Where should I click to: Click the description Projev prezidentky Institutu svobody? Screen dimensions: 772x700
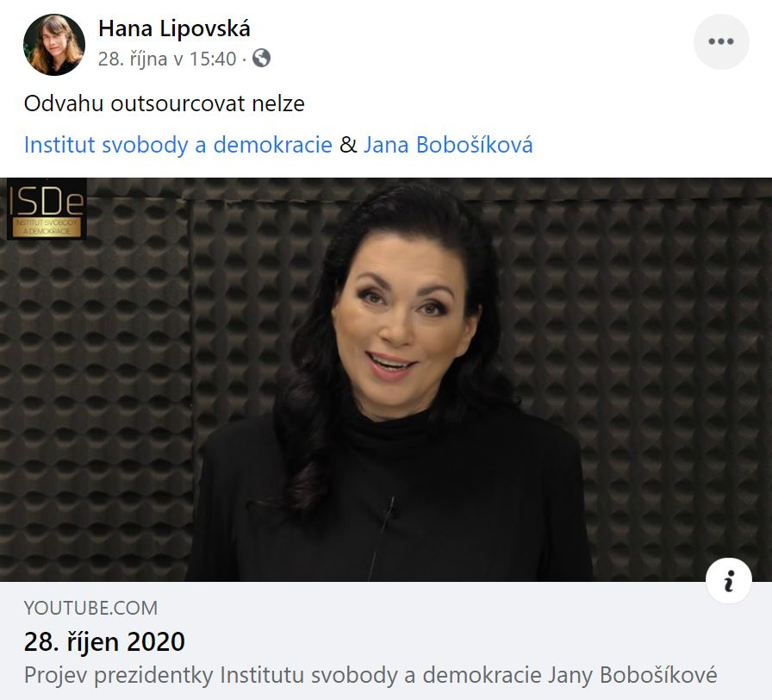[x=370, y=675]
